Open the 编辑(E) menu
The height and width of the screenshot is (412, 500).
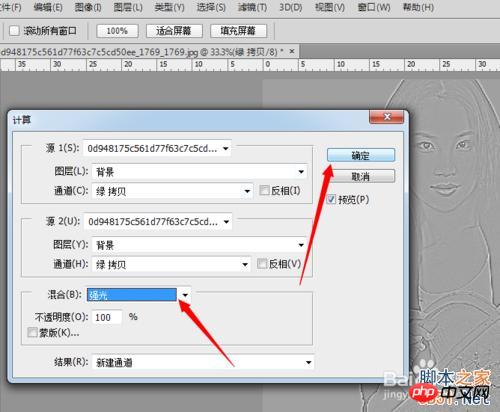pyautogui.click(x=48, y=7)
